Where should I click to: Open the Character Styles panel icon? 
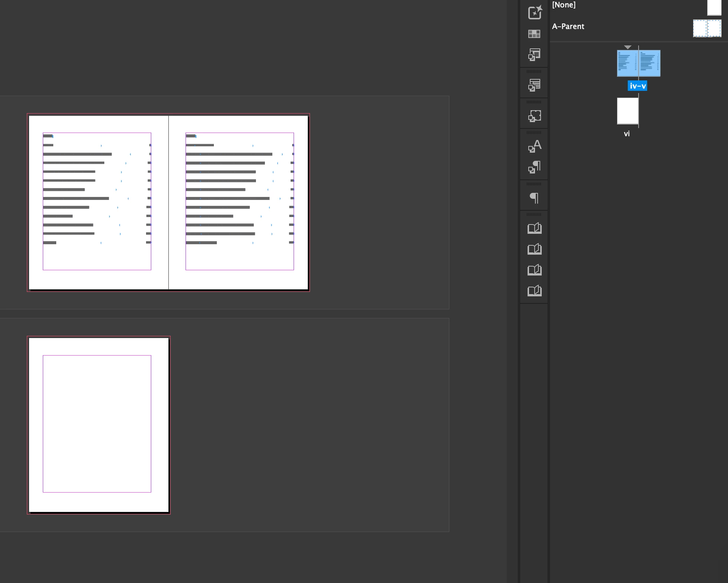pos(535,146)
